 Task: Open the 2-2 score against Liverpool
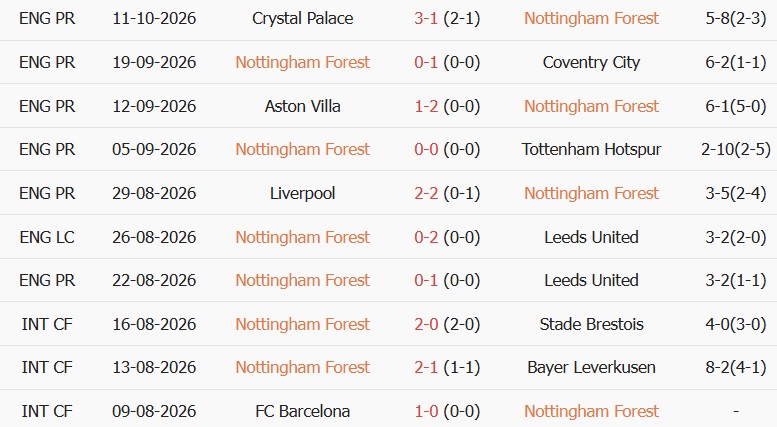click(x=426, y=193)
